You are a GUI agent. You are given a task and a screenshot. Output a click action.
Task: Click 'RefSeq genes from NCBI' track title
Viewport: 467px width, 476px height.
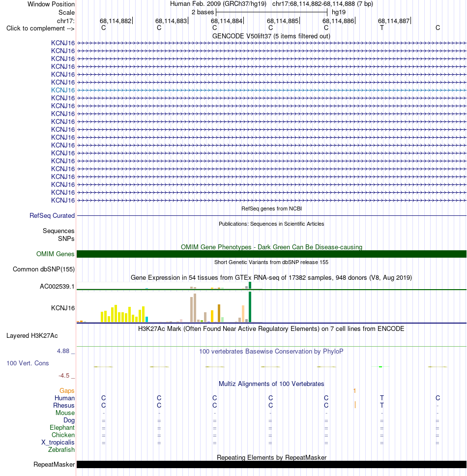[271, 208]
